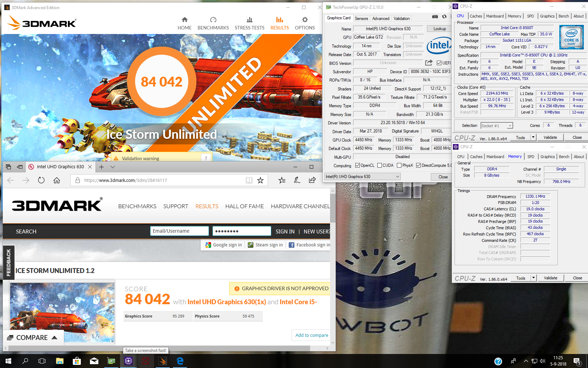Open Windows Start menu
The width and height of the screenshot is (588, 368).
[x=8, y=361]
